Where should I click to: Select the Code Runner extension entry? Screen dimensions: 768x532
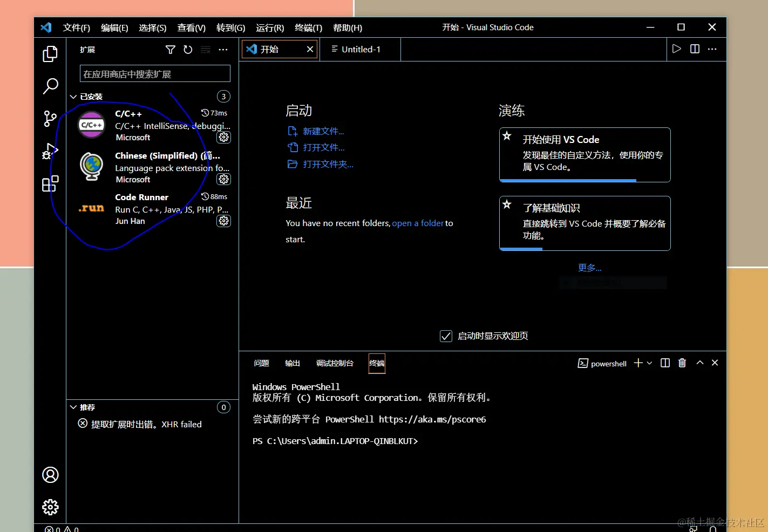[x=153, y=209]
